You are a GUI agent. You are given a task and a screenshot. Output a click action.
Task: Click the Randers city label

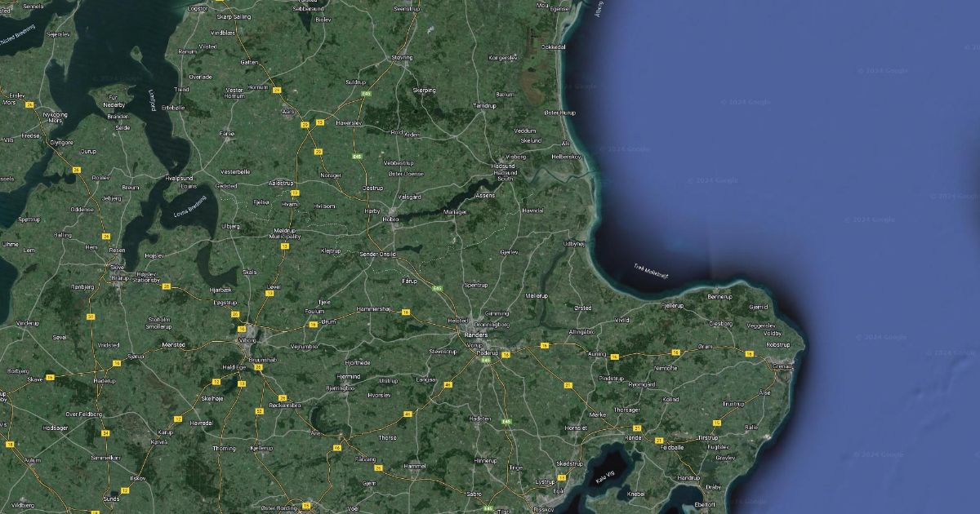(x=475, y=335)
